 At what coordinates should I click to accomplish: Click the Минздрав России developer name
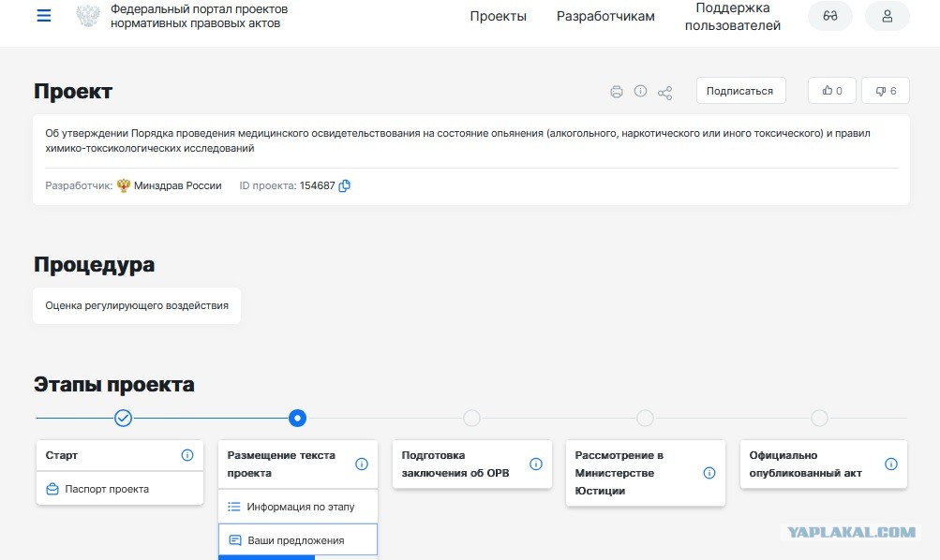177,185
